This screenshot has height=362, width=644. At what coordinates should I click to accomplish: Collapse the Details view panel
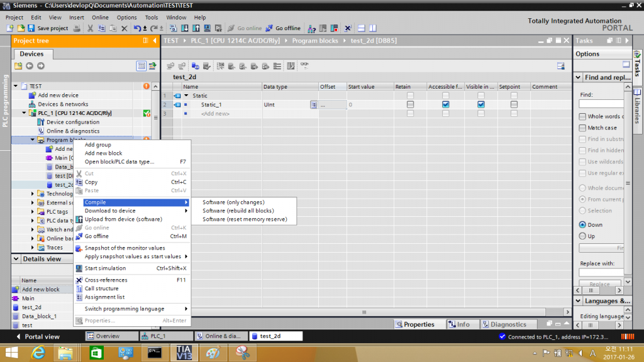(x=16, y=259)
